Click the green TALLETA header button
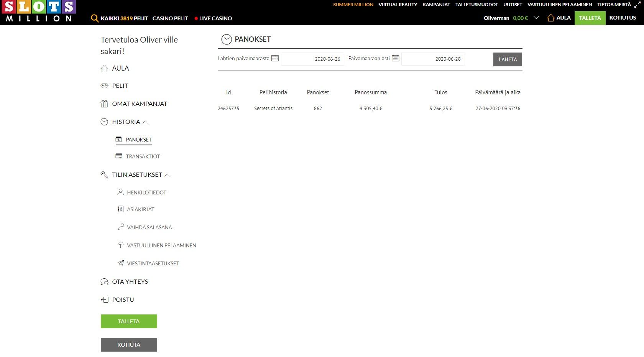644x357 pixels. 590,18
